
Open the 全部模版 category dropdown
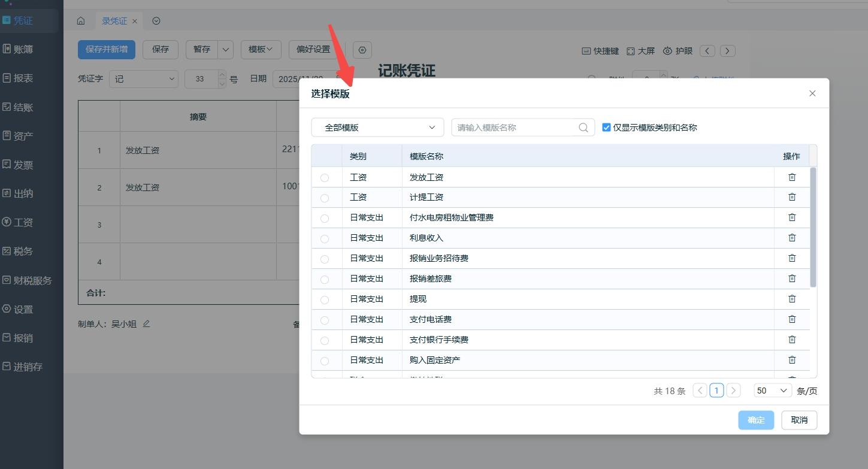coord(377,128)
